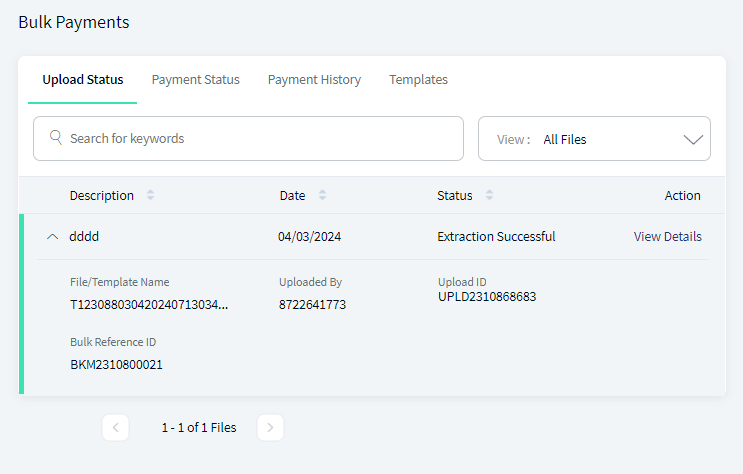743x474 pixels.
Task: Go to previous page of files
Action: tap(116, 428)
